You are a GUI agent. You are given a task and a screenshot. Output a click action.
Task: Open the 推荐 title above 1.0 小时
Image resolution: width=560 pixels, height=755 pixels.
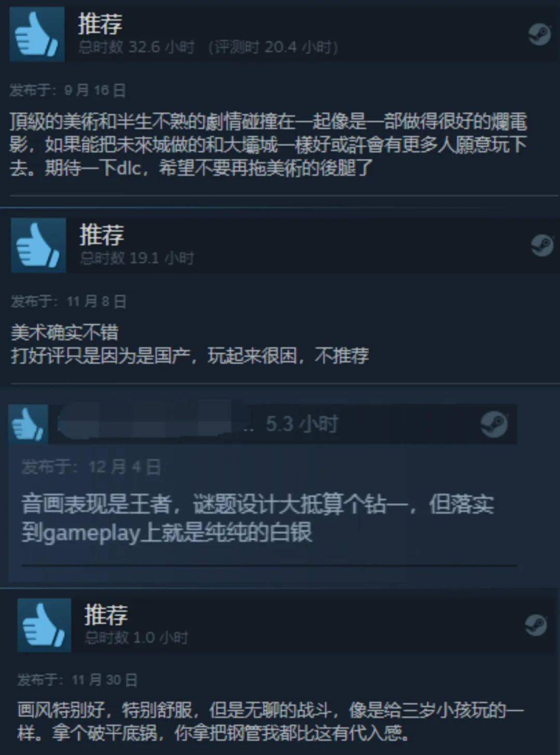point(106,615)
